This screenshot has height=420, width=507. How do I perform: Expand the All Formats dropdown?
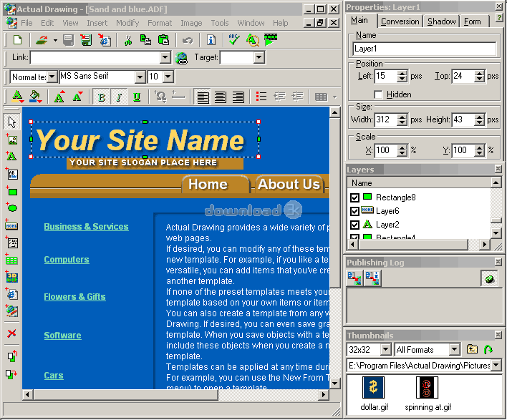click(x=454, y=350)
